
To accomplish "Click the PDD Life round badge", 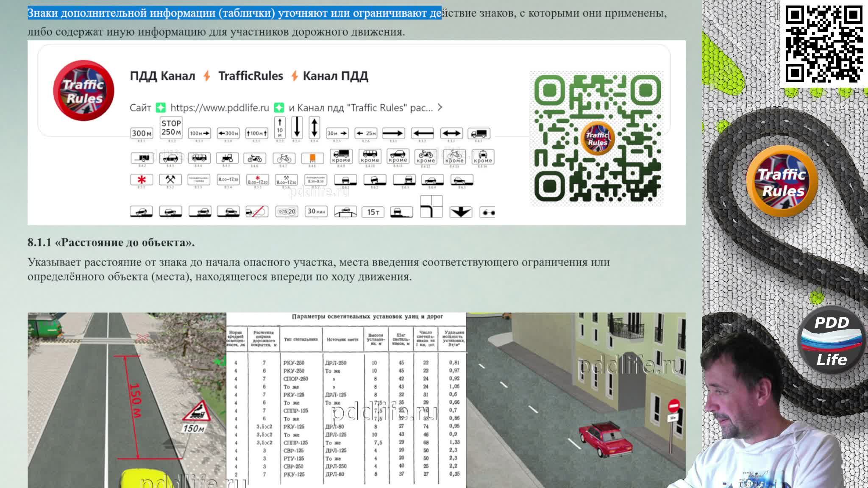I will click(x=831, y=340).
